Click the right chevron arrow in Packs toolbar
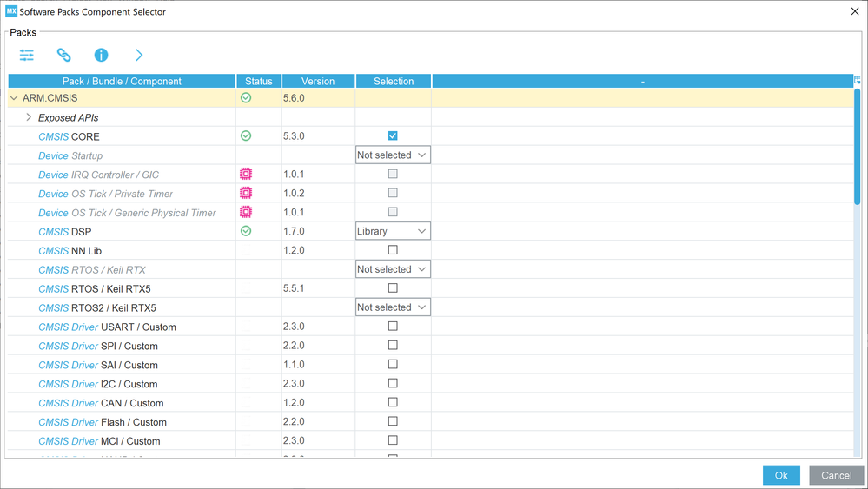The image size is (868, 489). (x=139, y=55)
